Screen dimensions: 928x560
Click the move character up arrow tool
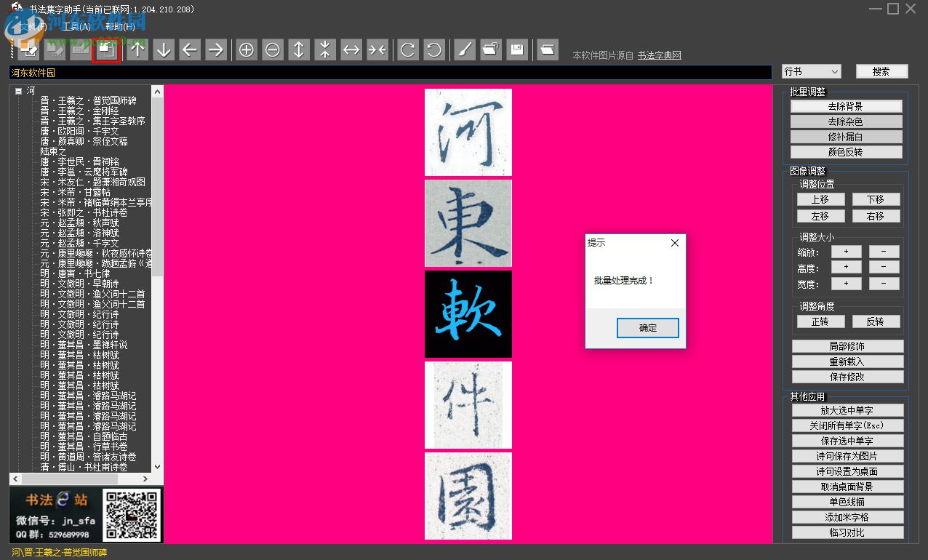[138, 49]
